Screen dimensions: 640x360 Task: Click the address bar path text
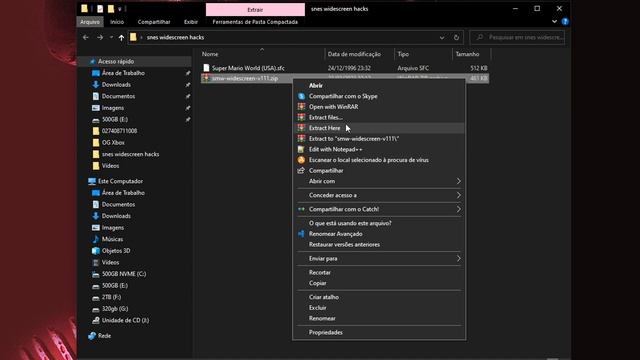(176, 38)
